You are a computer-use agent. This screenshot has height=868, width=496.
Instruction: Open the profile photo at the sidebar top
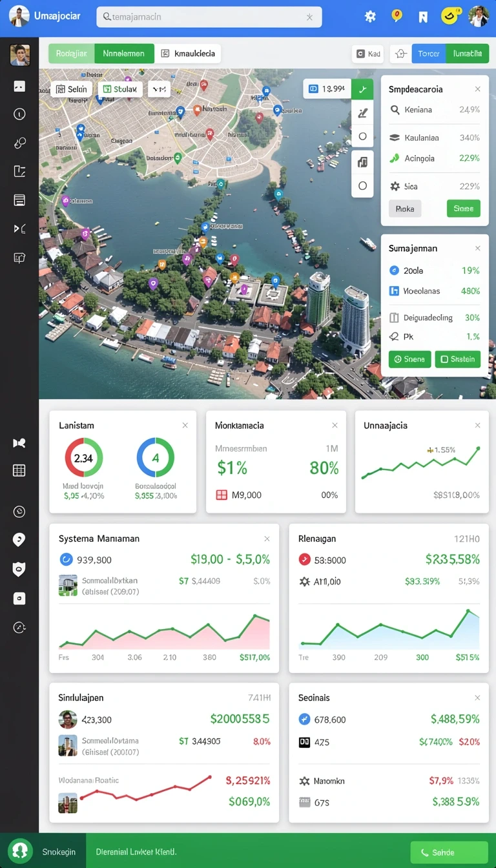[x=20, y=56]
